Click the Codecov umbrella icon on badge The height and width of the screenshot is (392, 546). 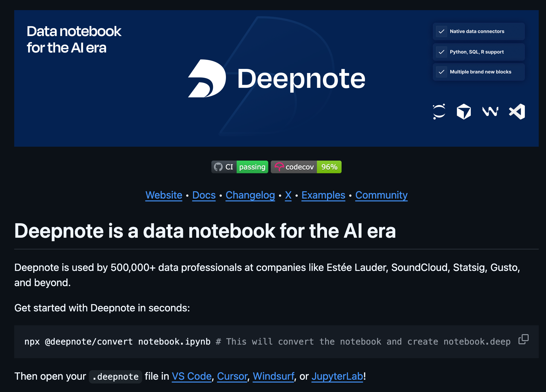[279, 167]
